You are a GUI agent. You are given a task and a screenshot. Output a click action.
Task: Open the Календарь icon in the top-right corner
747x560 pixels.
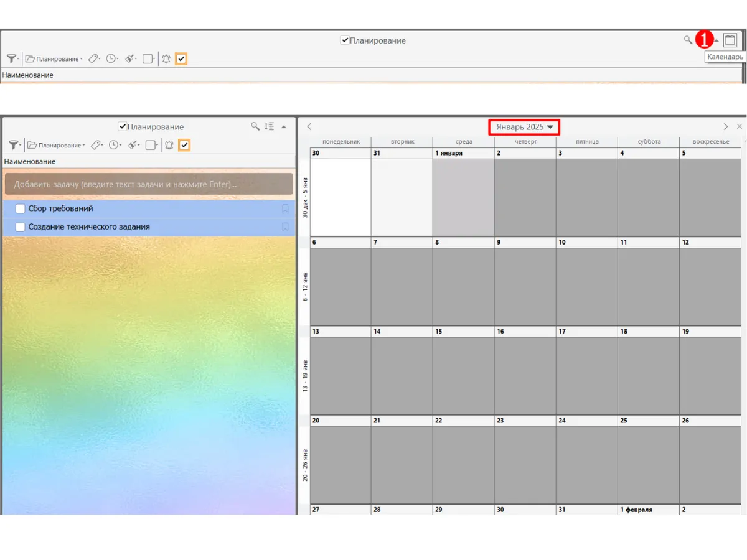730,40
